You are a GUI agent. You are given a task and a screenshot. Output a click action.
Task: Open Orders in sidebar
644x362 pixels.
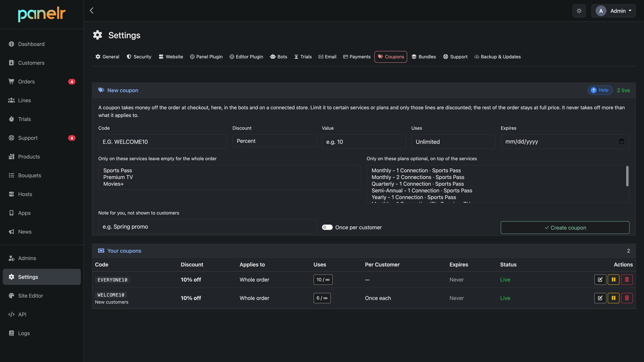(x=42, y=82)
